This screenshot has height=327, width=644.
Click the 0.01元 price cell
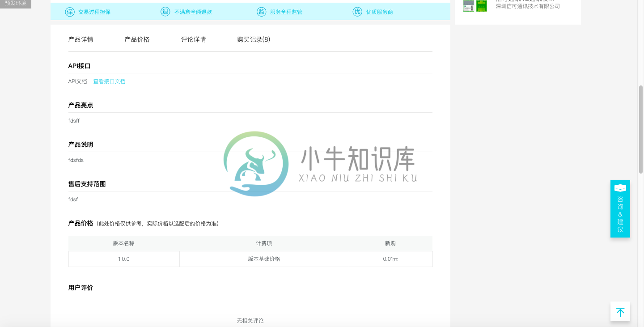[x=391, y=259]
